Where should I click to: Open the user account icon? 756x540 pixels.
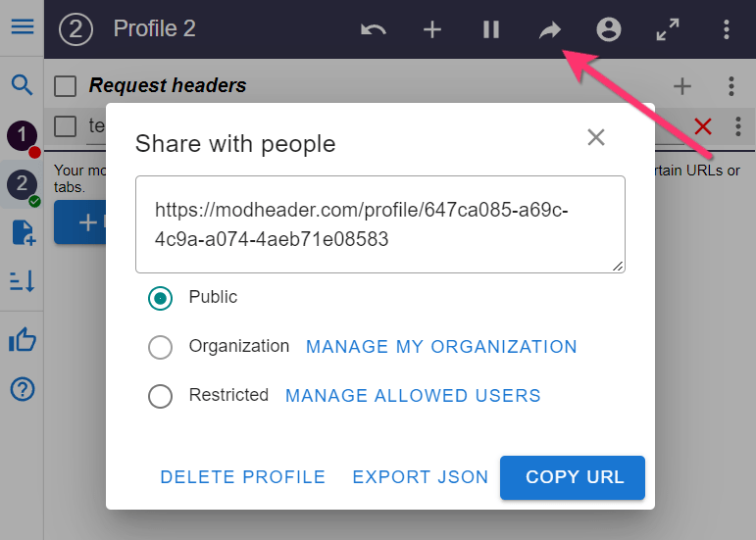pyautogui.click(x=609, y=29)
